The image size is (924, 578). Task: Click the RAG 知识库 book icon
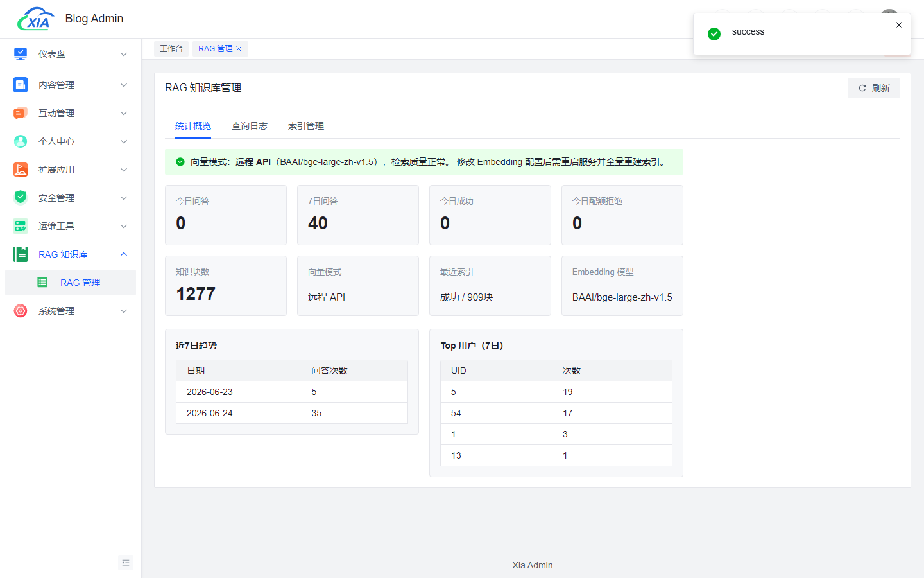pyautogui.click(x=21, y=254)
